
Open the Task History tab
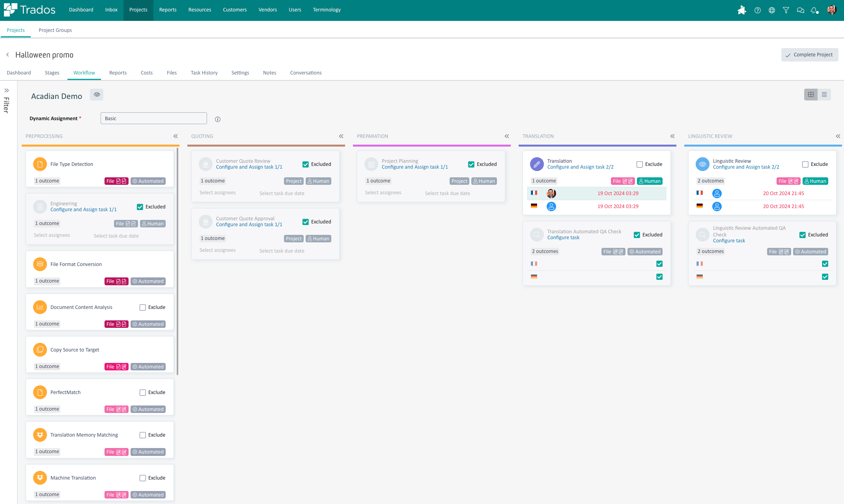point(204,73)
